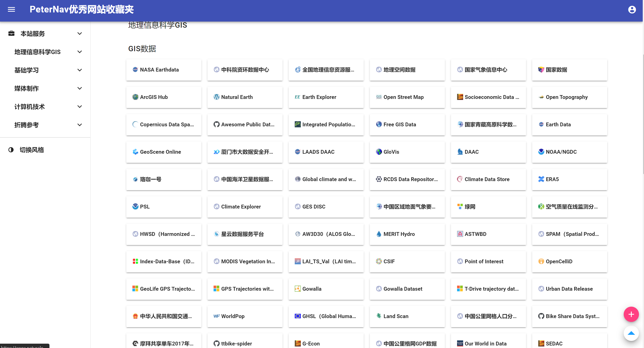Expand the 折腾参考 chevron
644x348 pixels.
click(80, 125)
